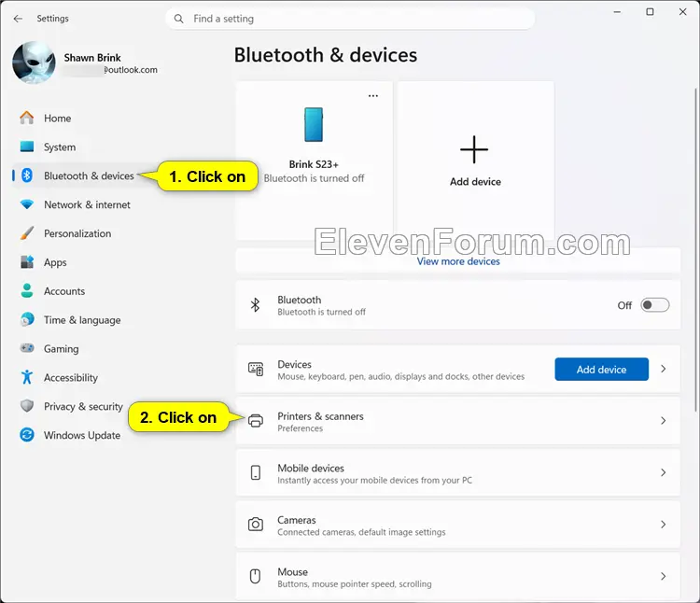Click the user profile avatar
Image resolution: width=700 pixels, height=603 pixels.
pos(34,63)
